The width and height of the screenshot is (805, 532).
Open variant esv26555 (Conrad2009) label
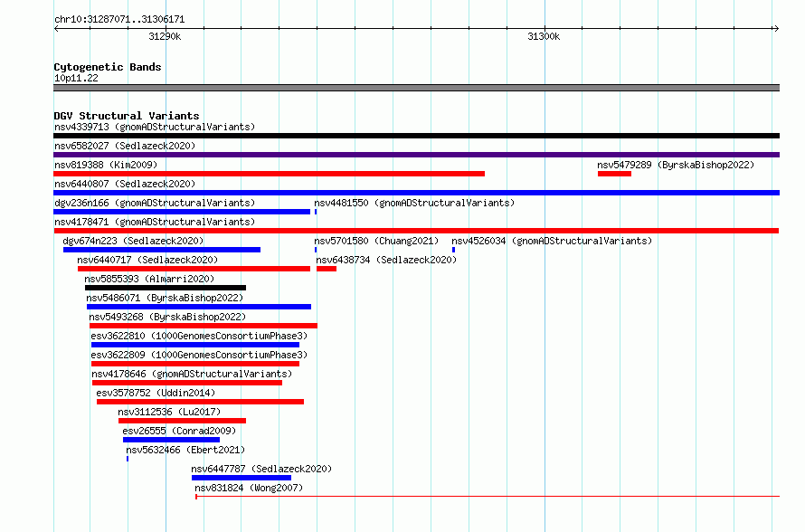pos(179,431)
